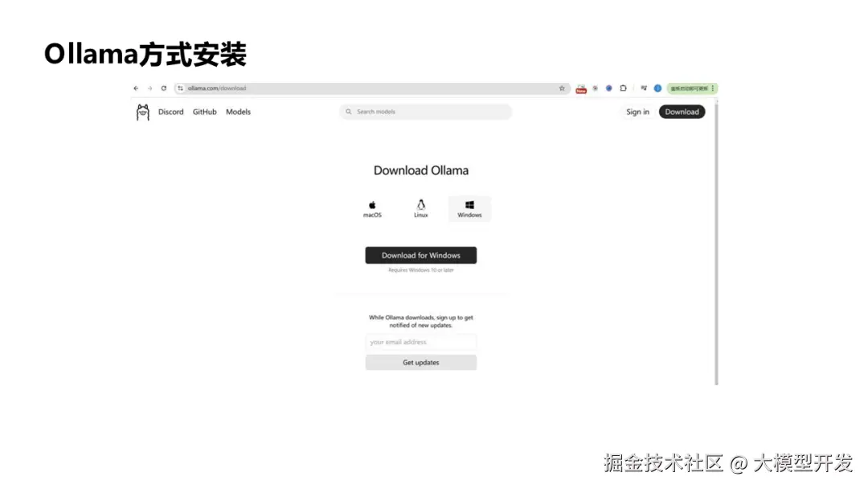
Task: Click the search magnifier icon
Action: click(349, 112)
